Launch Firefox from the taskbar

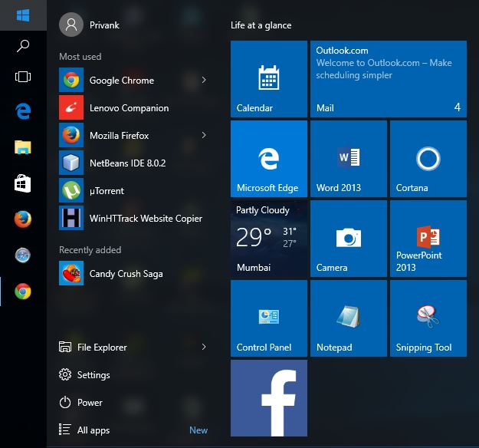tap(23, 219)
